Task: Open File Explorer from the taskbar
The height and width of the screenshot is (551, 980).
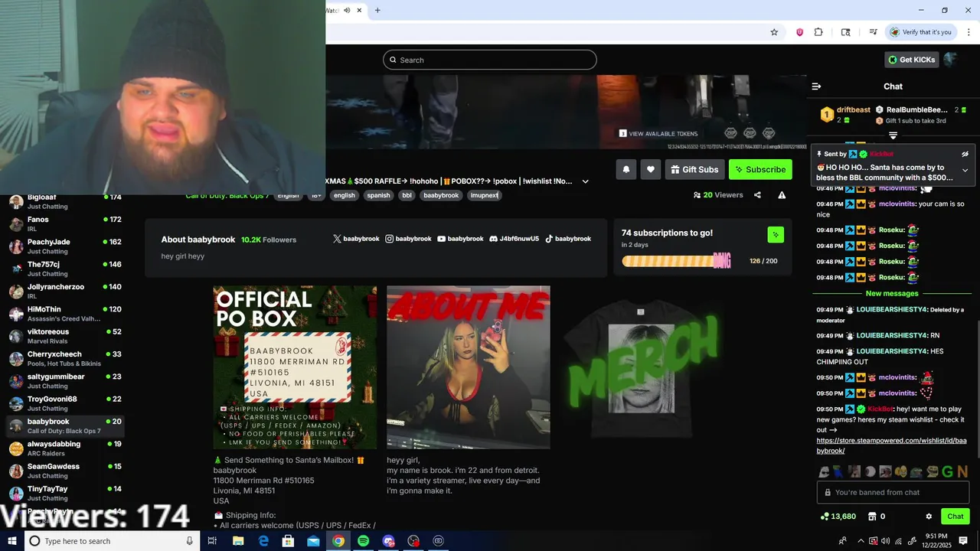Action: pyautogui.click(x=238, y=541)
